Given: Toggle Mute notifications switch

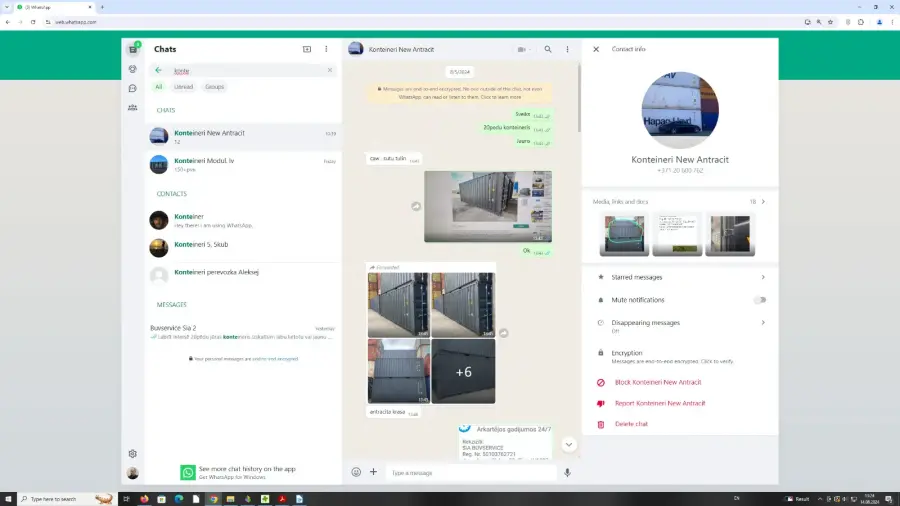Looking at the screenshot, I should point(760,300).
